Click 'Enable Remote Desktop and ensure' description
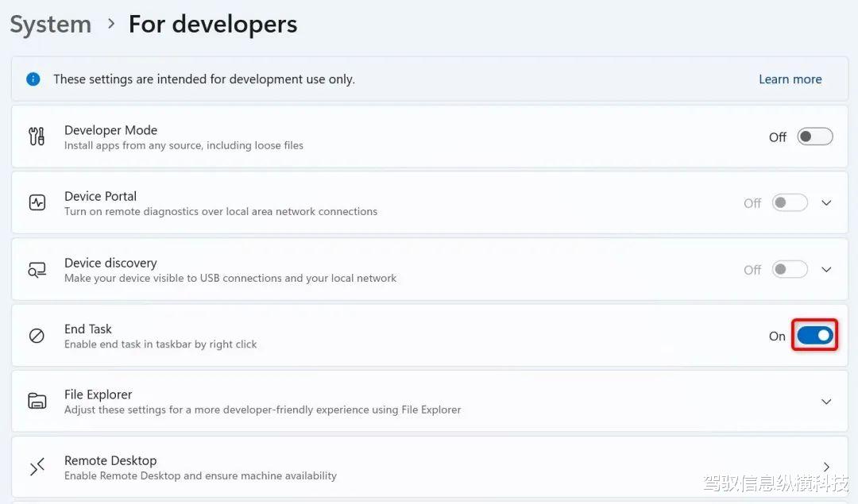This screenshot has height=504, width=858. 200,476
